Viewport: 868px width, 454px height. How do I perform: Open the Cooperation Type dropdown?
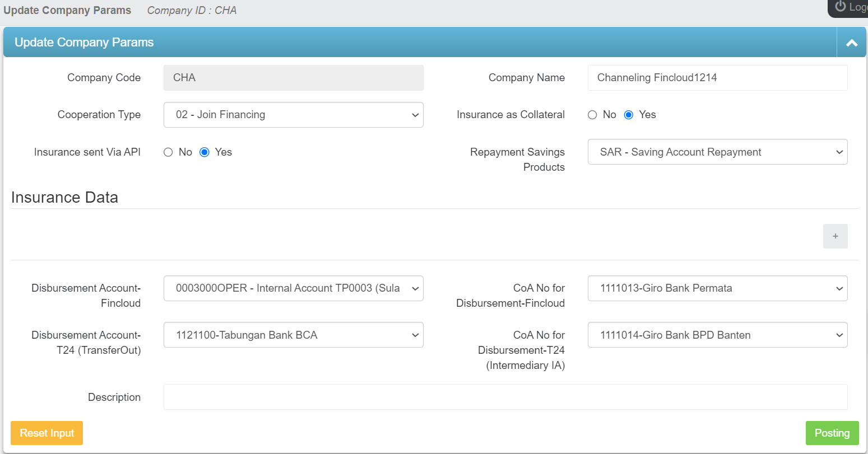click(x=293, y=115)
